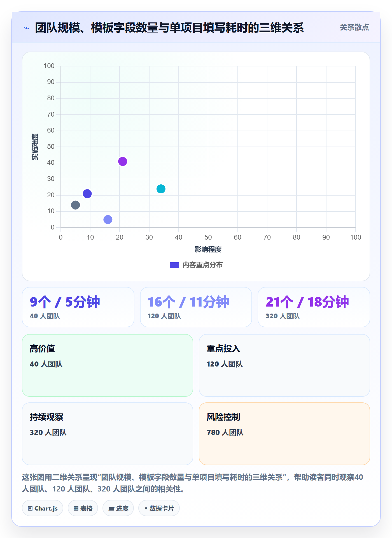Click the Chart.js chip's square icon

(x=30, y=509)
